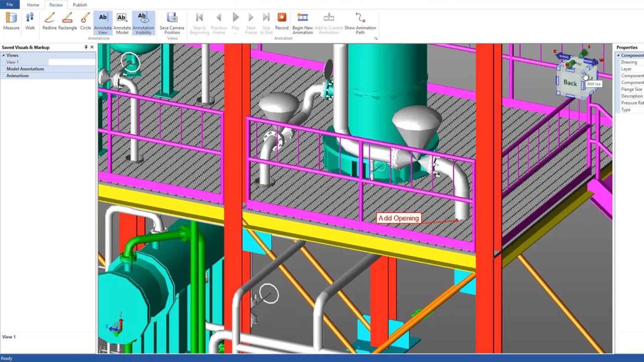Pin the Saved Visuals & Markup panel

[86, 47]
